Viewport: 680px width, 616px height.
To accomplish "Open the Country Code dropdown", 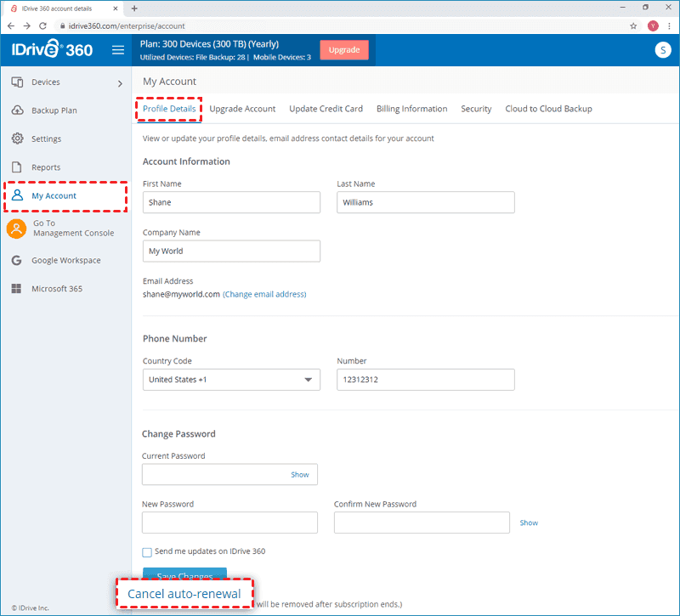I will pyautogui.click(x=231, y=380).
